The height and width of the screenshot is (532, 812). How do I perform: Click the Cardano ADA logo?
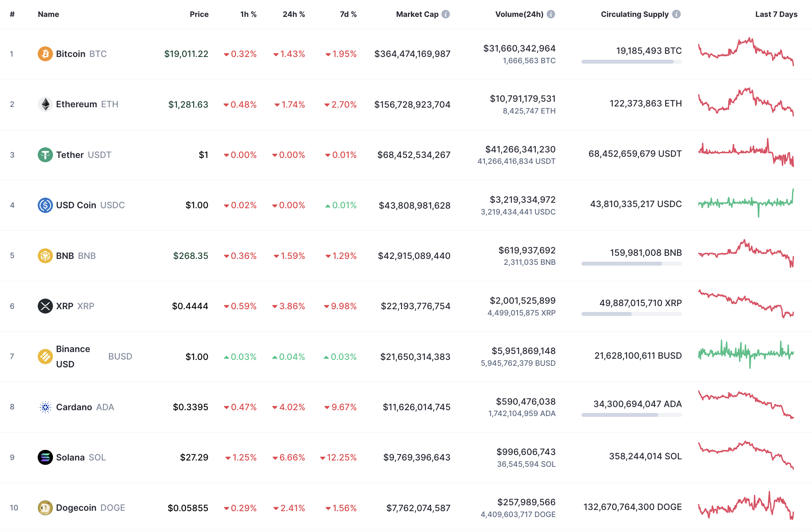tap(45, 407)
